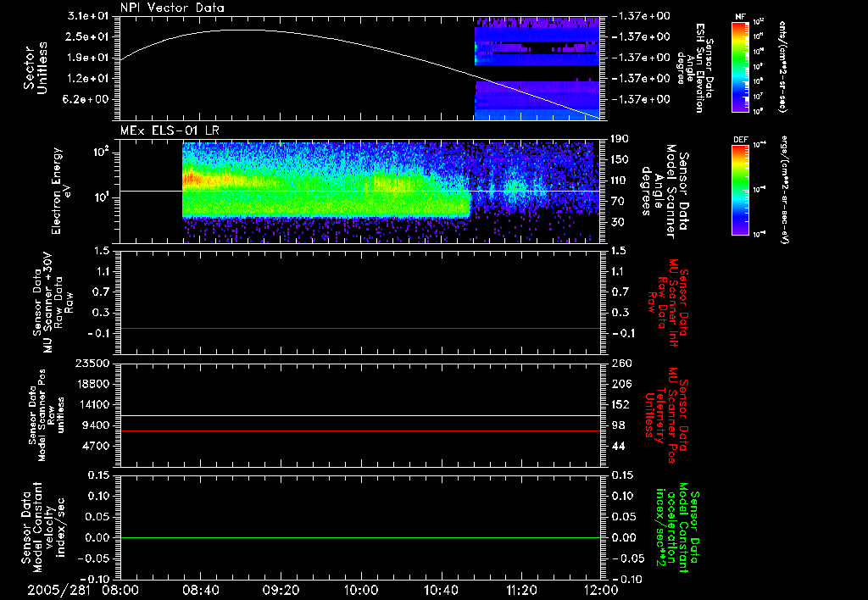Click the '150' scanner angle tick
This screenshot has height=600, width=868.
[621, 160]
